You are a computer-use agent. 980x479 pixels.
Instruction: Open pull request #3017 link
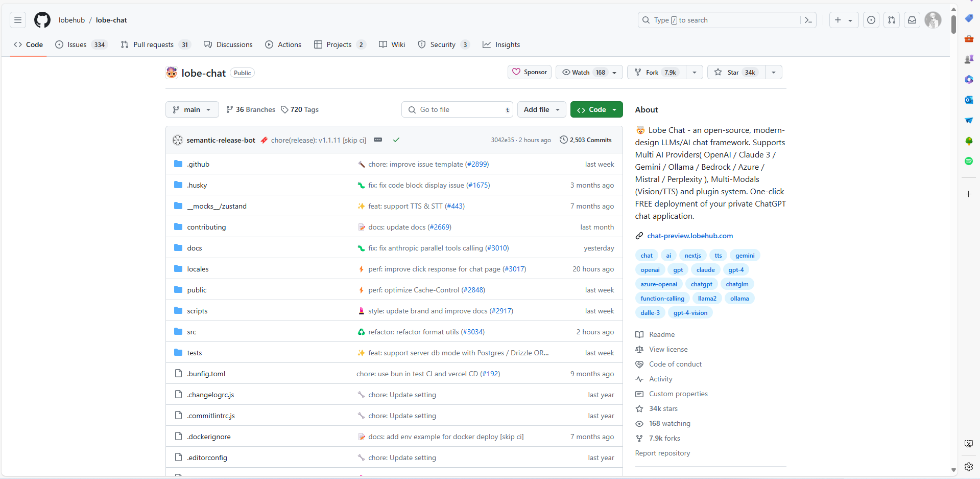pos(514,269)
